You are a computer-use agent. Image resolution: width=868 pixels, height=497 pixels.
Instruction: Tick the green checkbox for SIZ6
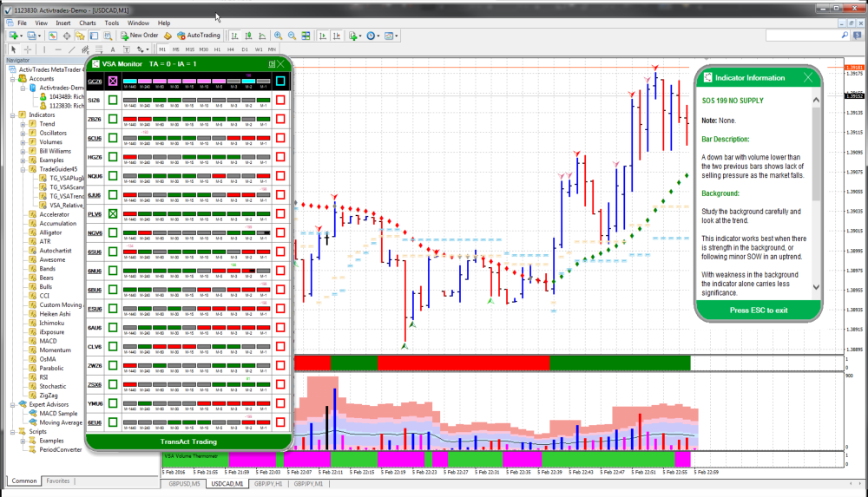click(x=113, y=101)
